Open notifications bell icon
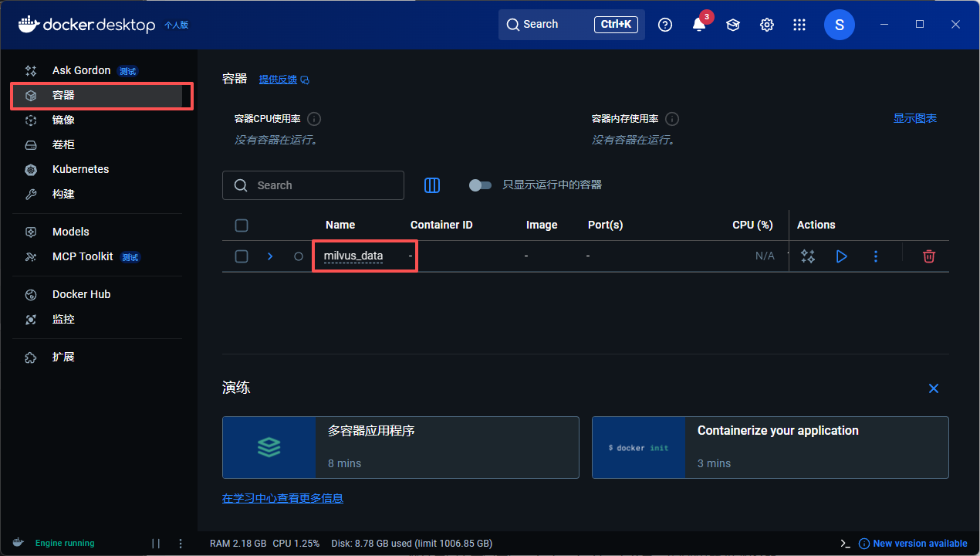 tap(699, 25)
